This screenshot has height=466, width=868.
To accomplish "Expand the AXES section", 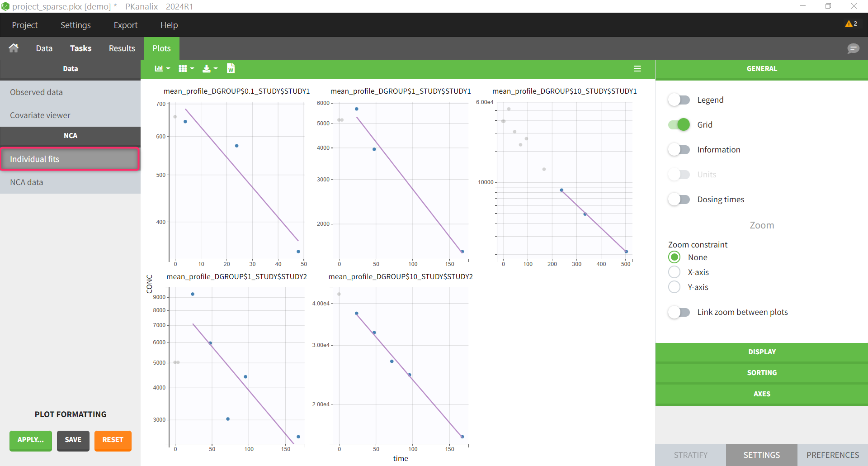I will pos(761,394).
